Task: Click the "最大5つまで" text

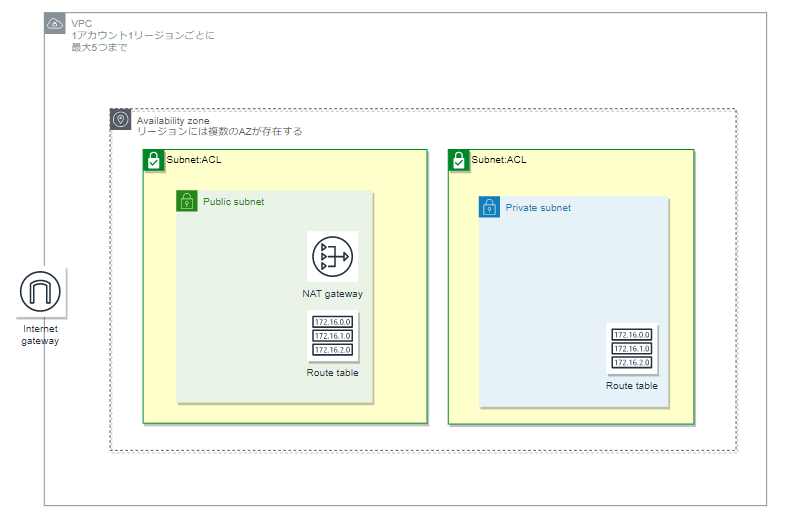Action: (99, 47)
